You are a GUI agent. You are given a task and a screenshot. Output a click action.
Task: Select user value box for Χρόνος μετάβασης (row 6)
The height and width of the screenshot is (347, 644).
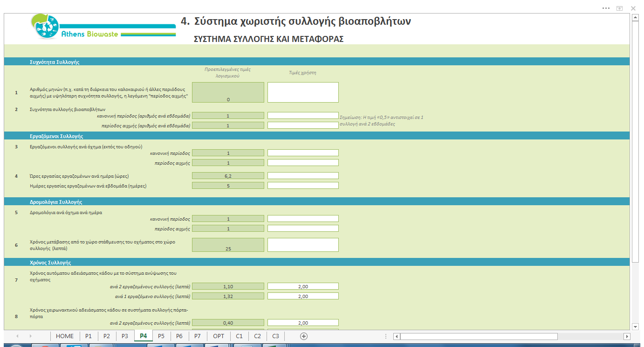(x=303, y=245)
